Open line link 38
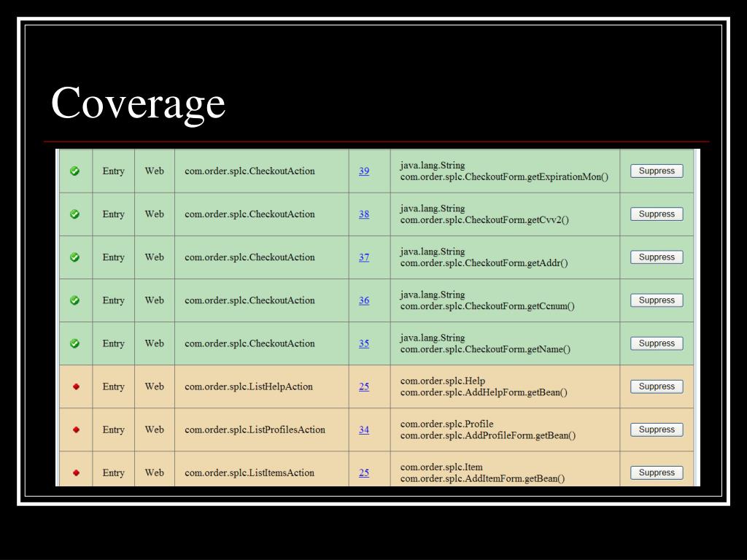Image resolution: width=747 pixels, height=560 pixels. 364,214
